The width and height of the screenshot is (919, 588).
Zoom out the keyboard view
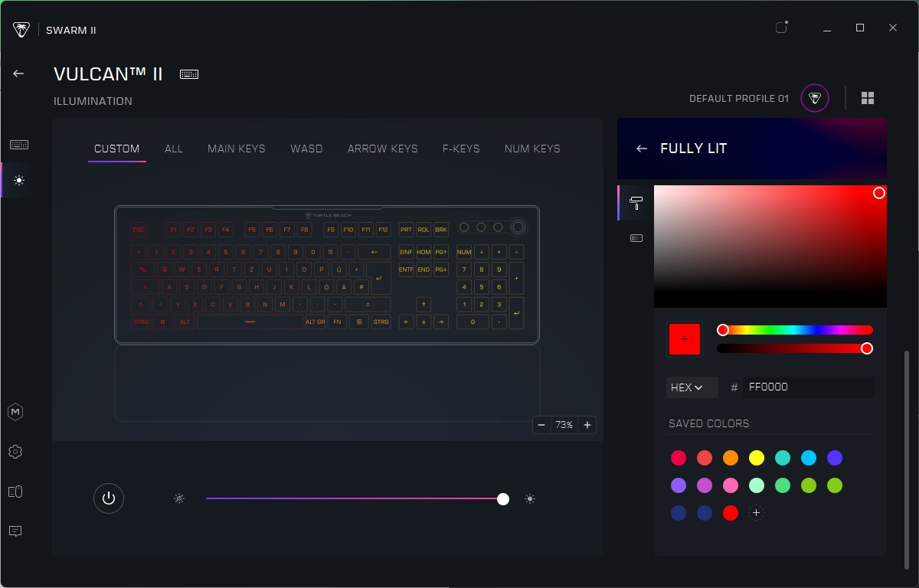[541, 425]
